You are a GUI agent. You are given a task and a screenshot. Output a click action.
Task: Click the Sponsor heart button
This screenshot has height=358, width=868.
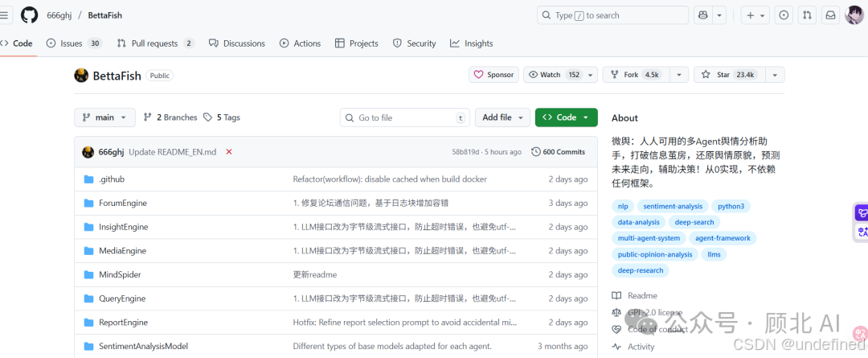point(493,75)
